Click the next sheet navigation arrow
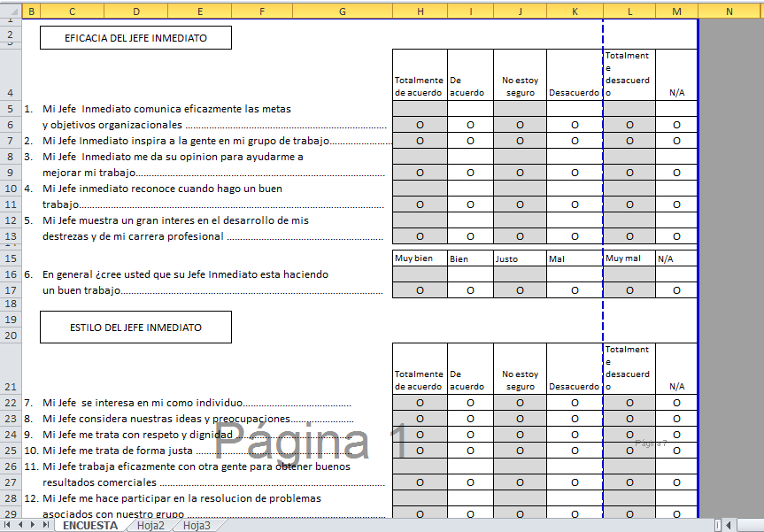Screen dimensions: 764x532 tap(33, 525)
